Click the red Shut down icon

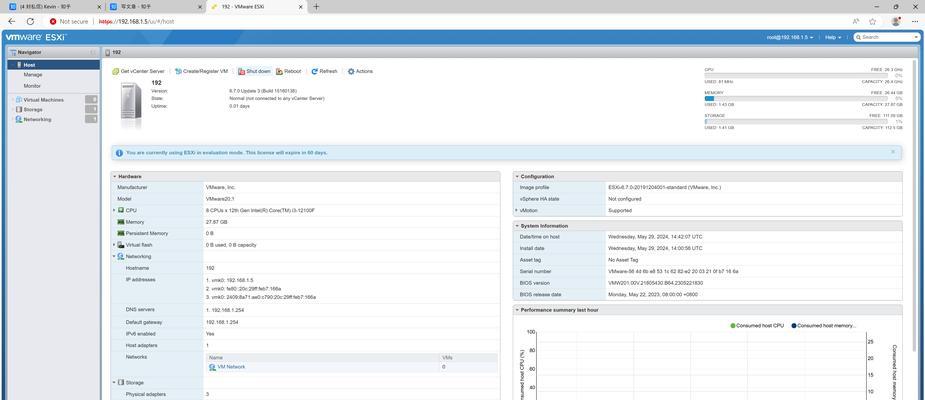[x=241, y=71]
